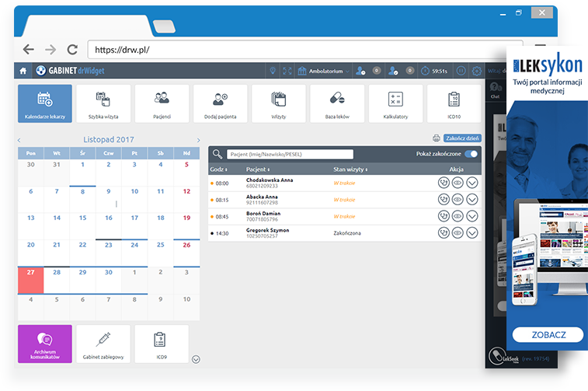The image size is (588, 391).
Task: Open the Baza leków drug database
Action: click(337, 103)
